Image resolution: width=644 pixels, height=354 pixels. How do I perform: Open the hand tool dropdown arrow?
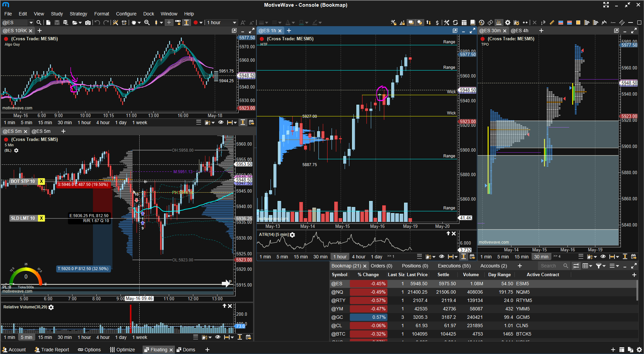click(x=139, y=23)
